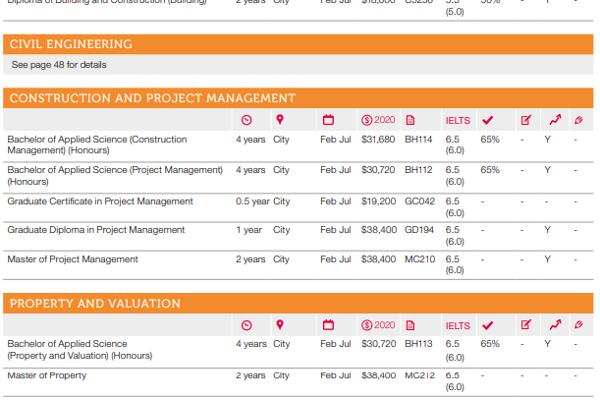The height and width of the screenshot is (400, 600).
Task: Click the clock icon in Property and Valuation header
Action: [247, 325]
